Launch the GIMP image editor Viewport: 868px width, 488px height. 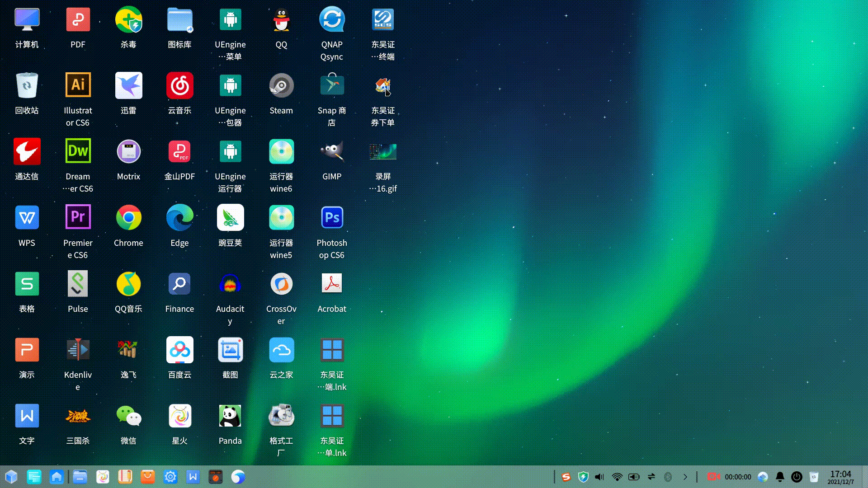pyautogui.click(x=332, y=151)
